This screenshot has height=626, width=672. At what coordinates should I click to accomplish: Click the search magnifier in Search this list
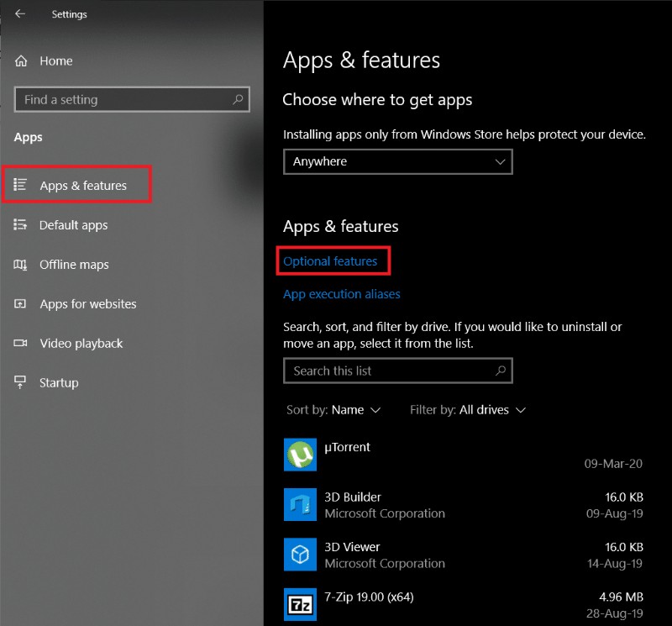[501, 371]
